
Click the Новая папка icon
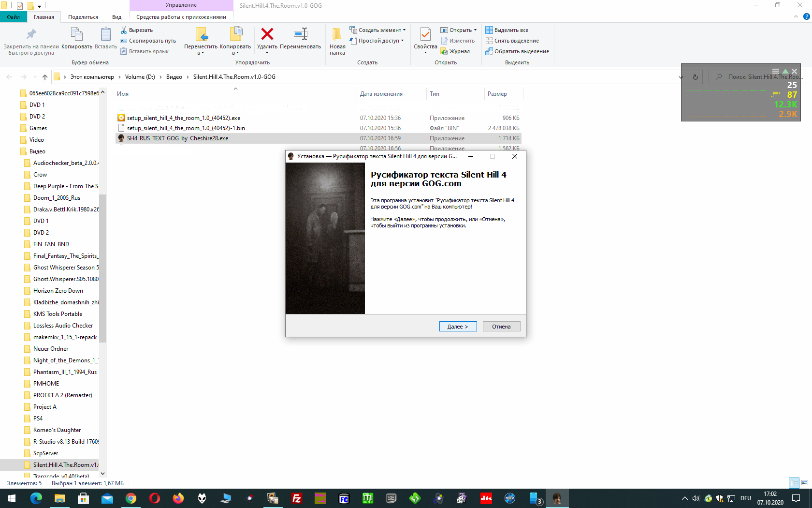tap(337, 34)
